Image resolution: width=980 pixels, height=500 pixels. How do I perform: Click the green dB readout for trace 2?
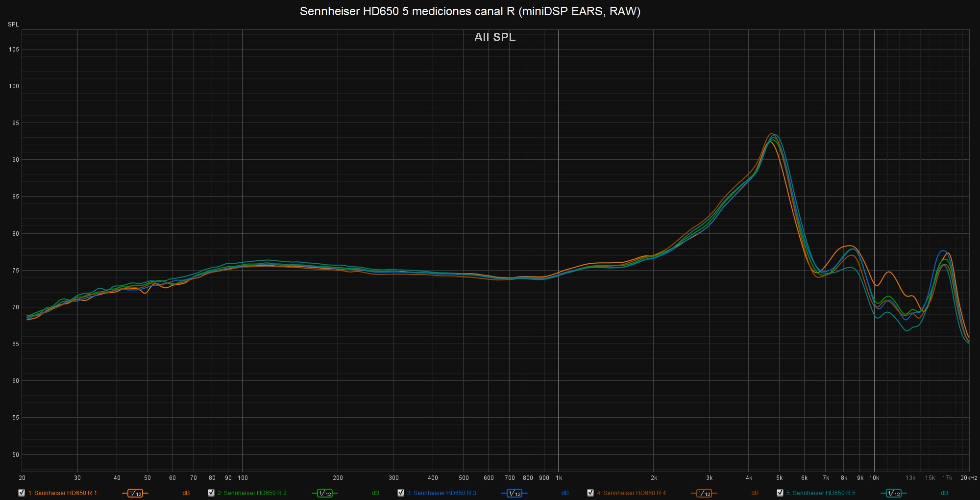click(375, 493)
